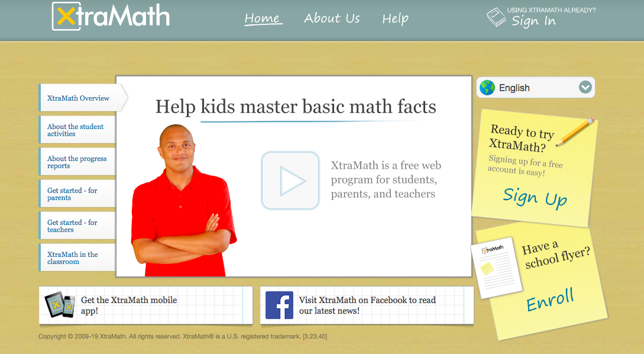Open the Help menu item
The image size is (644, 354).
395,19
